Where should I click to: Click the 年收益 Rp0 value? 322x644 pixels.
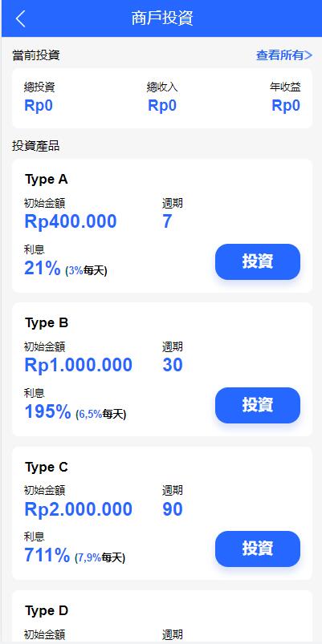tap(286, 106)
